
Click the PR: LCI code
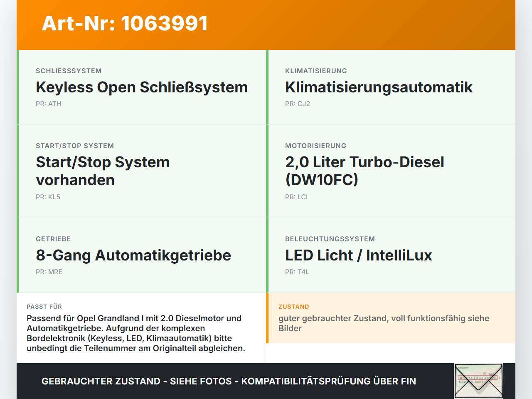tap(296, 197)
